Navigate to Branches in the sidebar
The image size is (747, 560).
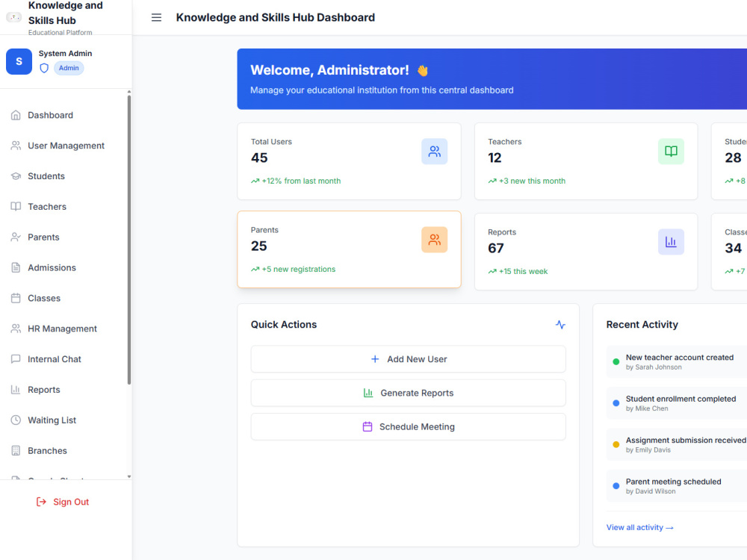[65, 450]
